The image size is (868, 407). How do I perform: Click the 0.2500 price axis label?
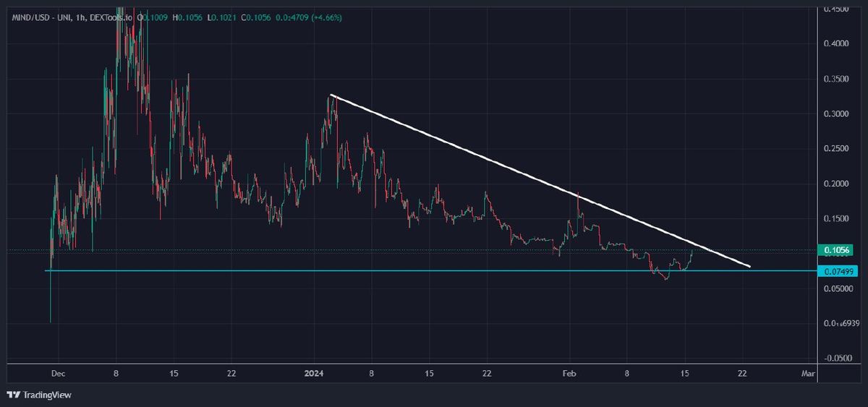(838, 149)
